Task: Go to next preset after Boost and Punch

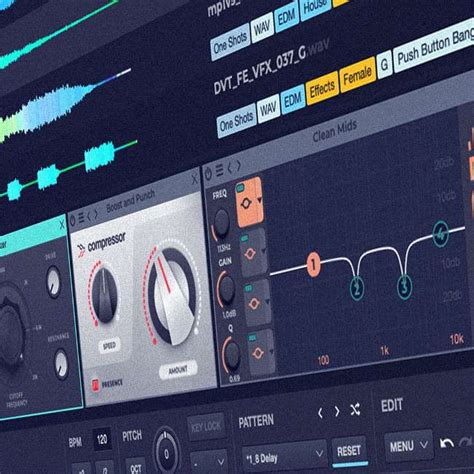Action: (96, 215)
